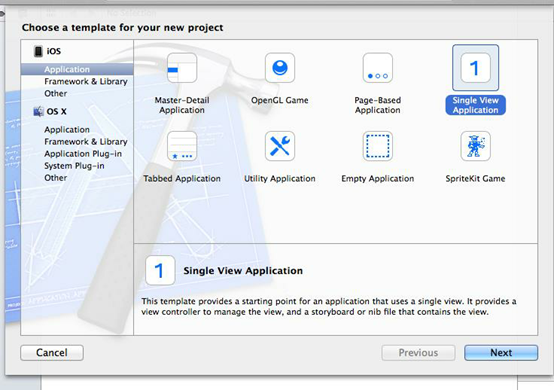Screen dimensions: 554x390
Task: Click 'Choose a template for your new project' heading
Action: click(122, 28)
